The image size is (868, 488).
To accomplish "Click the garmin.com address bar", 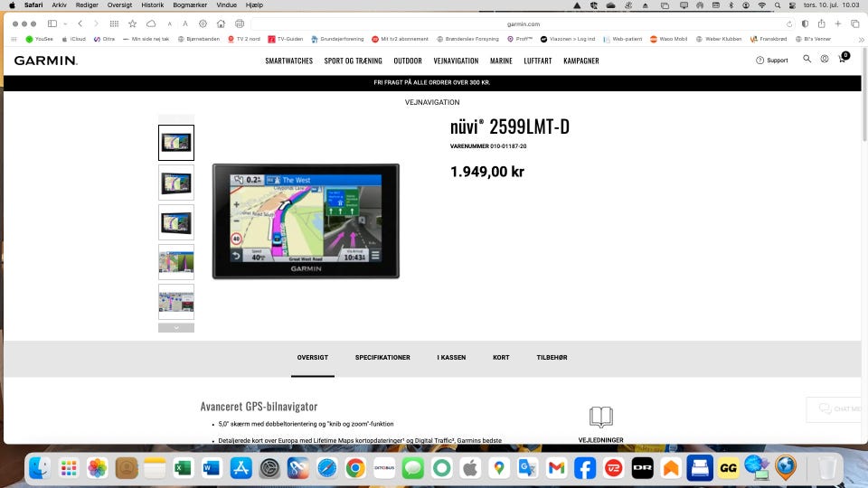I will [524, 24].
